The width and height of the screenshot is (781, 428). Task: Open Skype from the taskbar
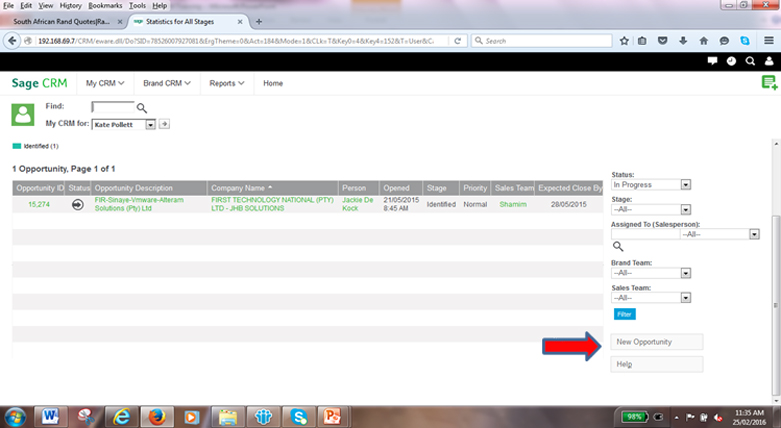[x=298, y=416]
